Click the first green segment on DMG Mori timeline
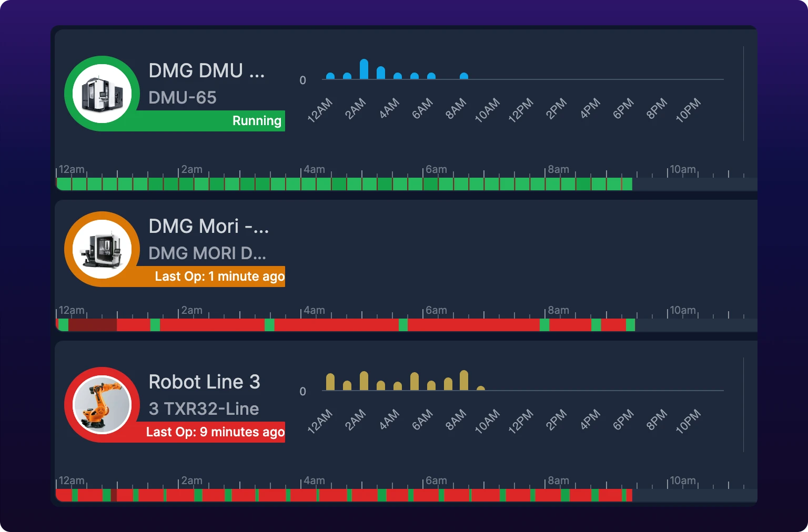Screen dimensions: 808x532 pyautogui.click(x=63, y=325)
